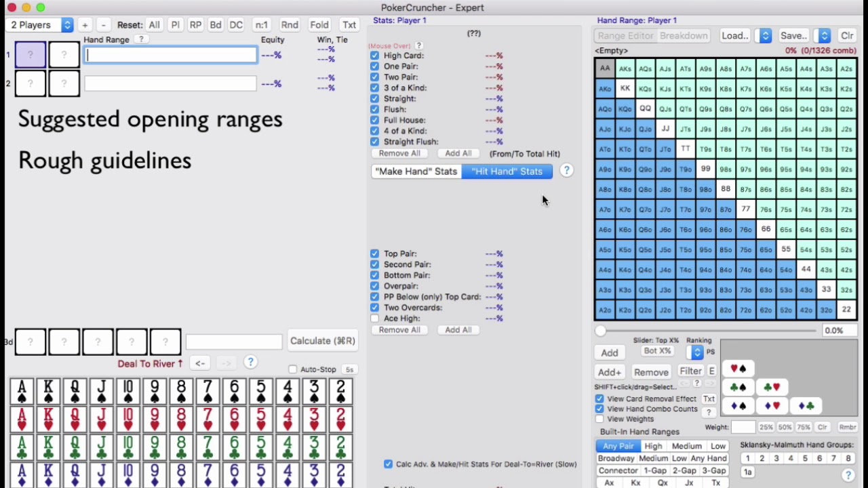868x488 pixels.
Task: Open the Range Editor tab
Action: click(625, 36)
